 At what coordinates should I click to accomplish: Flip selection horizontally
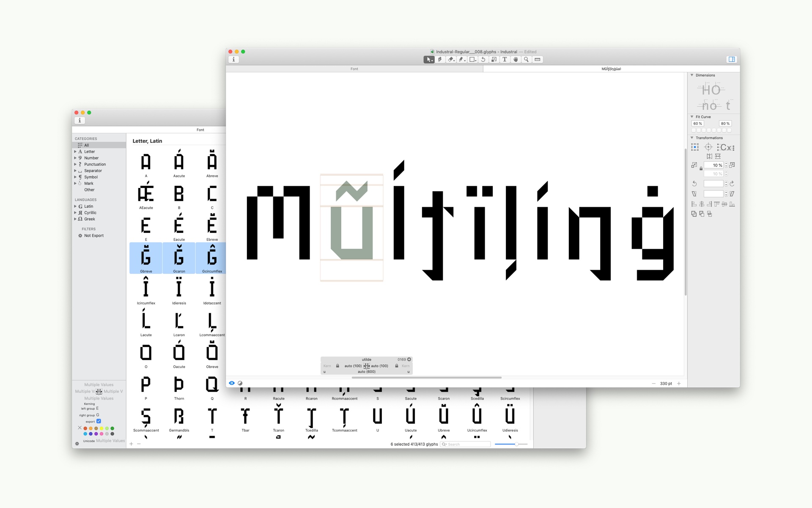tap(709, 156)
